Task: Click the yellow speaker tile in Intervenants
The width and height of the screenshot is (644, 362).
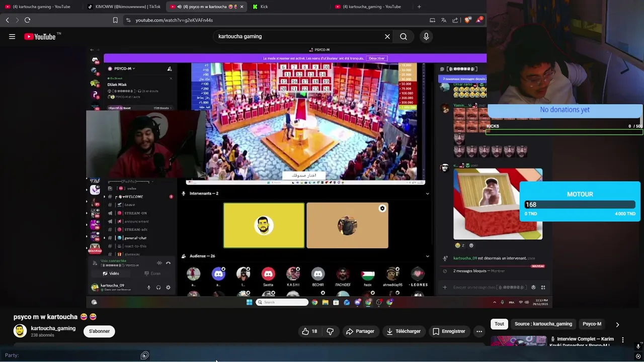Action: tap(264, 225)
